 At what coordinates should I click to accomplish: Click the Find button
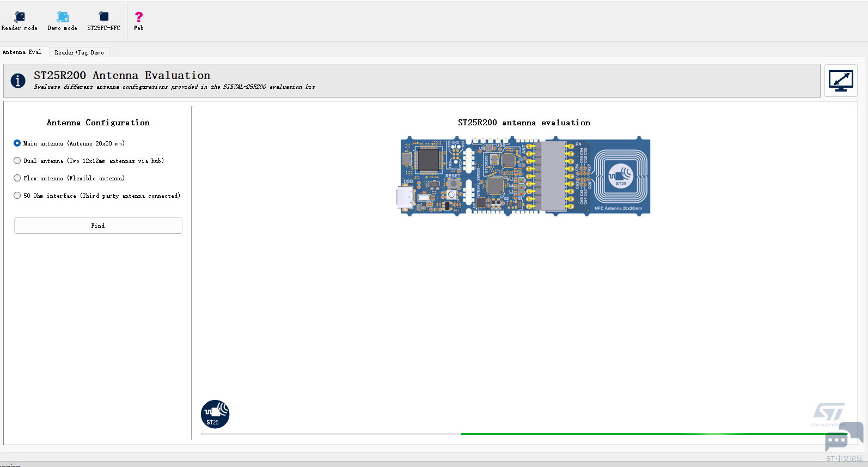coord(98,226)
